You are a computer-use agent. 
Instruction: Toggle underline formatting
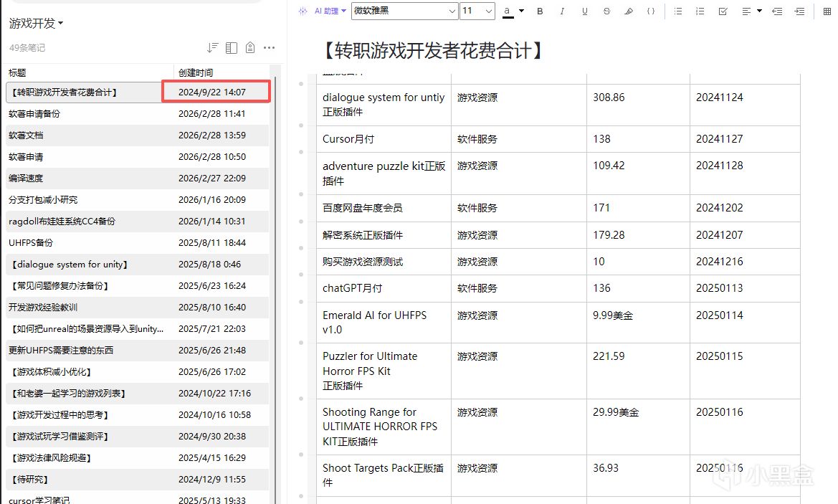click(x=585, y=11)
